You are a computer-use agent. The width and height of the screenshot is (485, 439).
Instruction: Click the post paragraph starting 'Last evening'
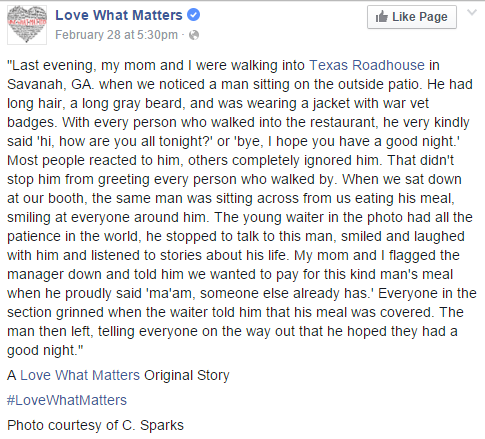click(242, 208)
